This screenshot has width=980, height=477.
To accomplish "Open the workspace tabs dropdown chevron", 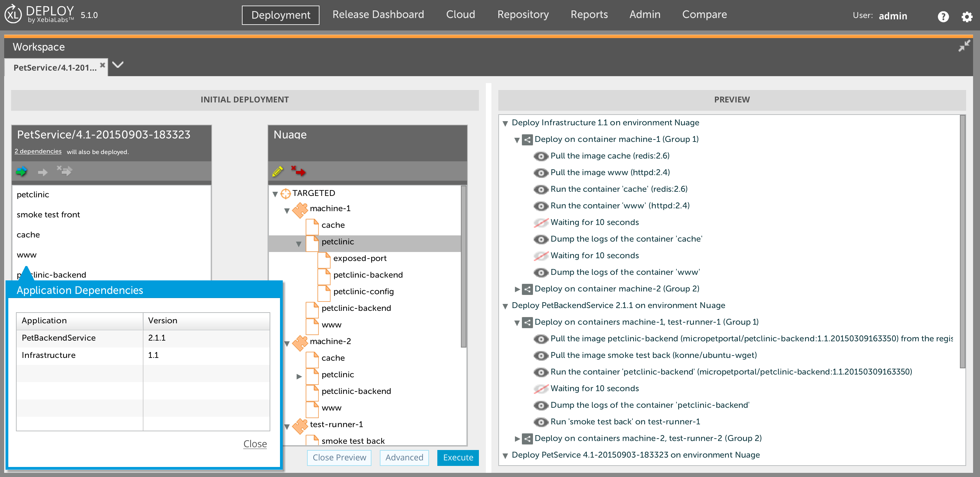I will [x=118, y=65].
